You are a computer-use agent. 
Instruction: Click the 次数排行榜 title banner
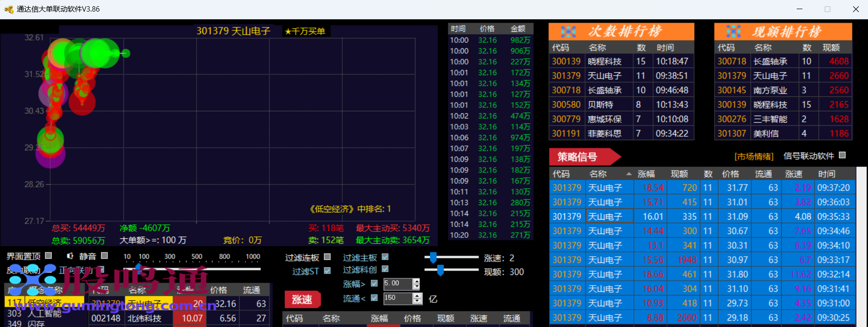point(621,32)
